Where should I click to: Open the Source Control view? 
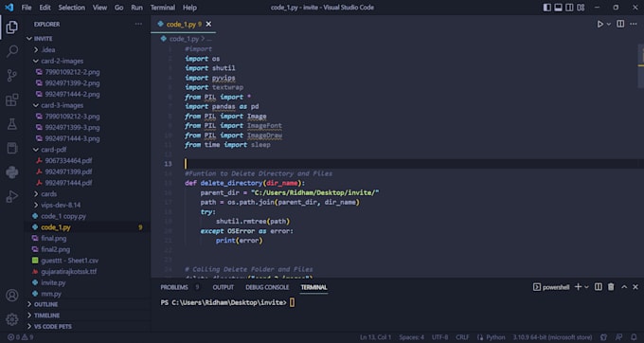point(12,76)
